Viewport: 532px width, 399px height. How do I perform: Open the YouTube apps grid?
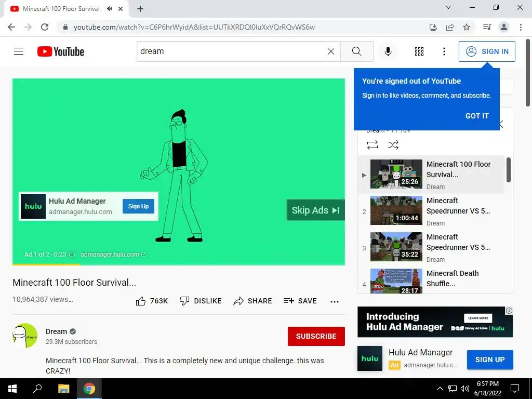tap(419, 51)
